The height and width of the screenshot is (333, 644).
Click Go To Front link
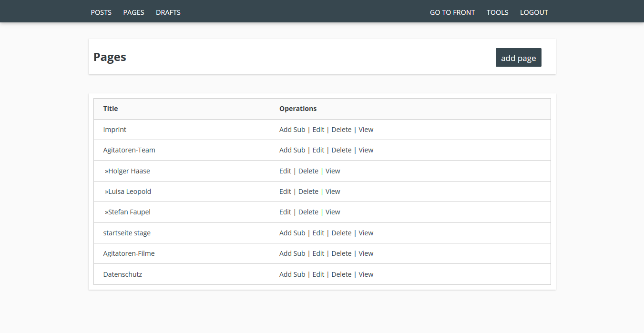(x=452, y=12)
